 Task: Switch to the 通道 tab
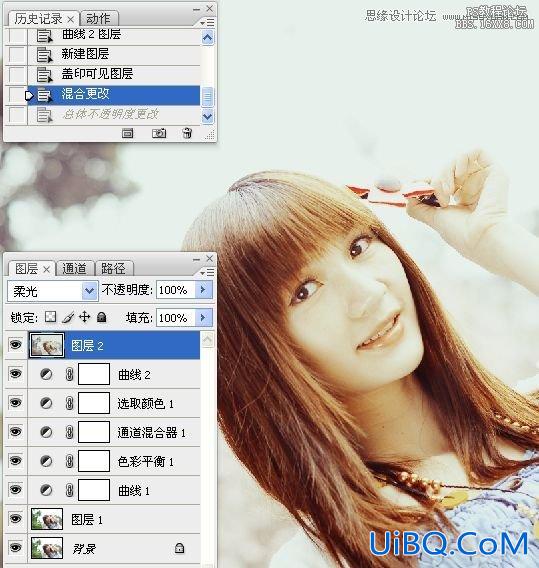coord(74,268)
